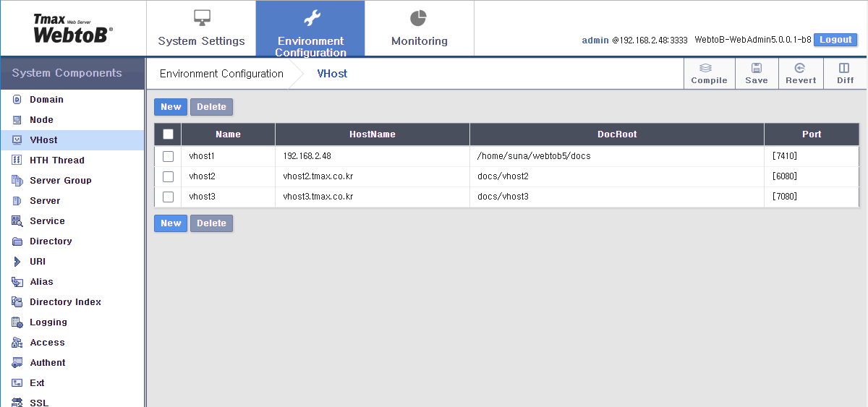Click the New button above the table
This screenshot has height=407, width=868.
pyautogui.click(x=171, y=107)
